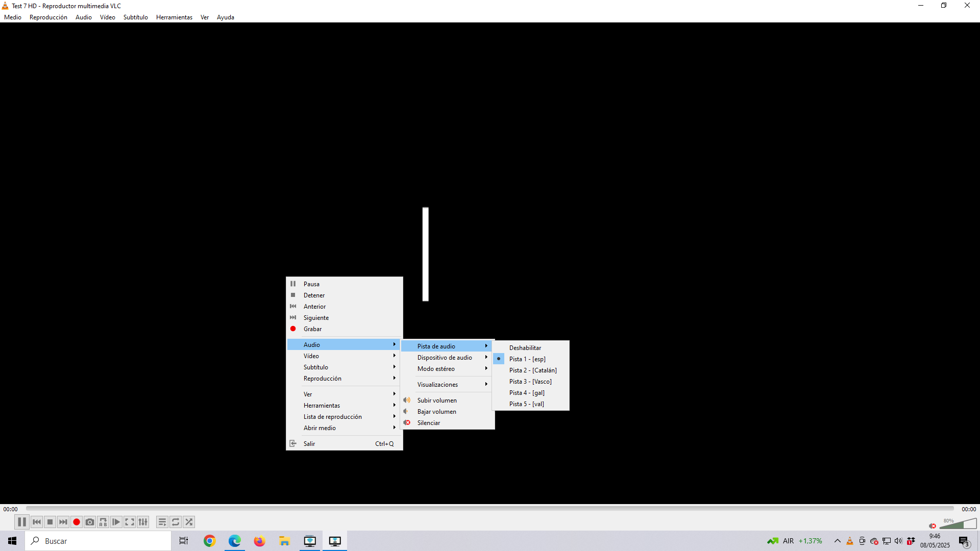Toggle shuffle random playback icon
Viewport: 980px width, 551px height.
pyautogui.click(x=189, y=522)
